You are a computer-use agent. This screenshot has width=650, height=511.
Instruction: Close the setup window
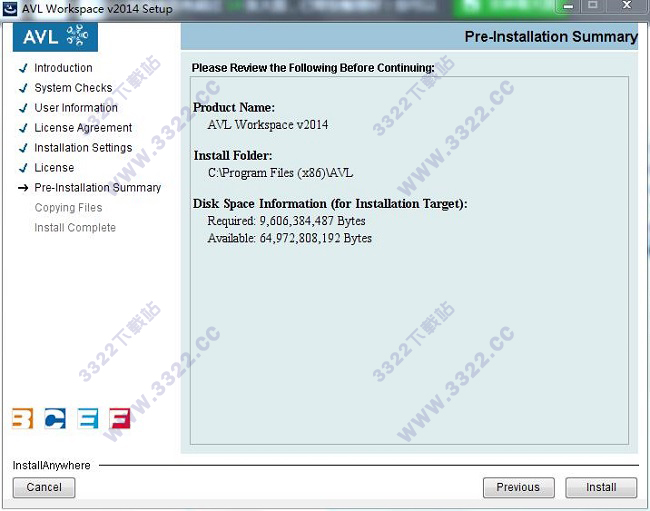pyautogui.click(x=626, y=5)
